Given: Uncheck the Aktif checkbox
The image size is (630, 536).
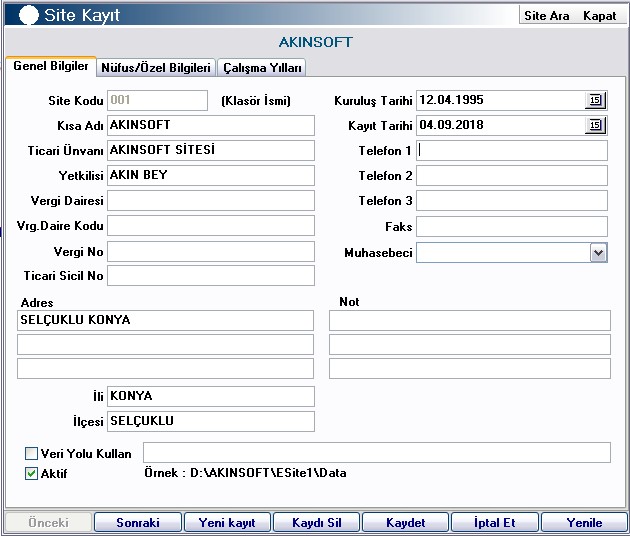Looking at the screenshot, I should (x=31, y=474).
